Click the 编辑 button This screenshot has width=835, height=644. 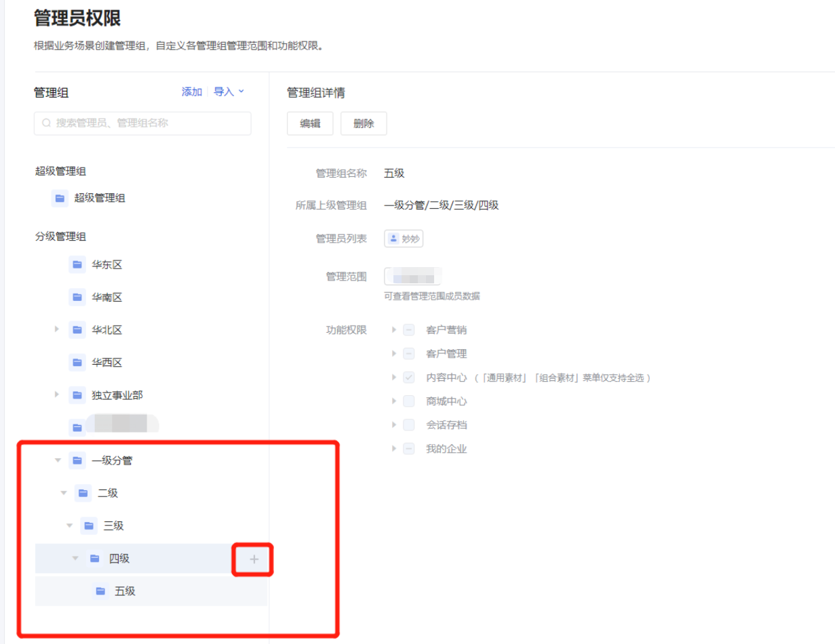pos(310,124)
